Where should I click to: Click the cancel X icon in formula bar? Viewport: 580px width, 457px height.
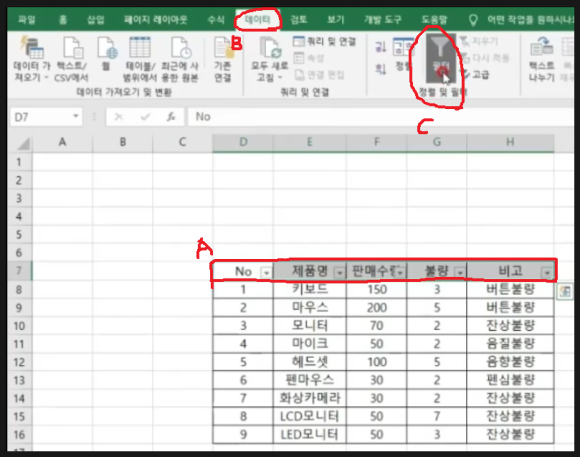[119, 117]
